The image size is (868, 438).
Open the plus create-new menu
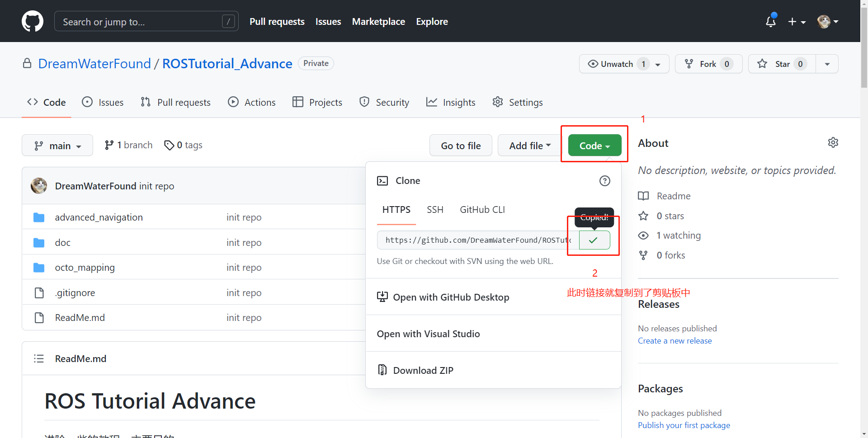pyautogui.click(x=797, y=22)
